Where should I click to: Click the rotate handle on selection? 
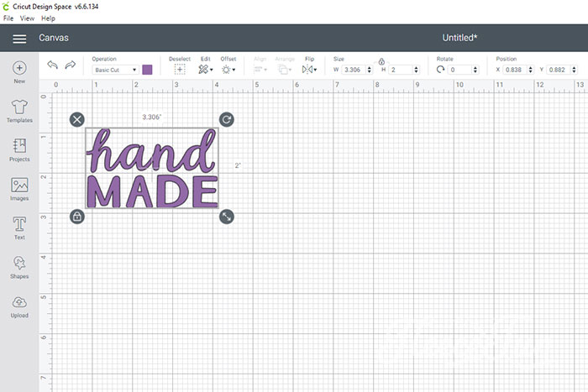click(x=227, y=119)
